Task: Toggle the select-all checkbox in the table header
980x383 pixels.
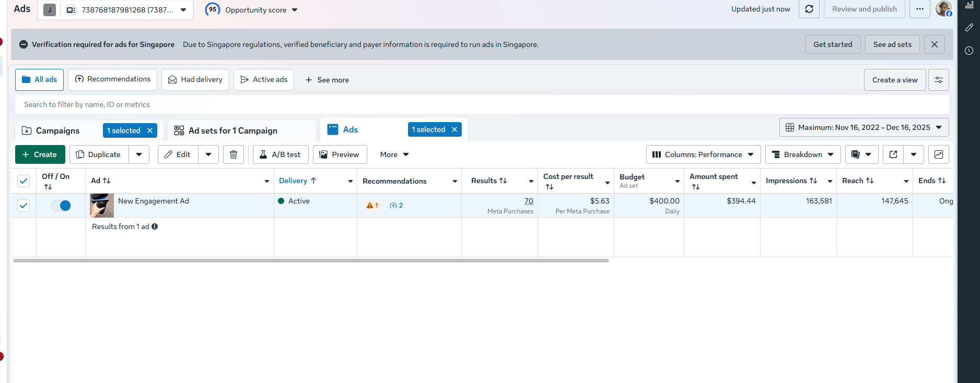Action: coord(24,181)
